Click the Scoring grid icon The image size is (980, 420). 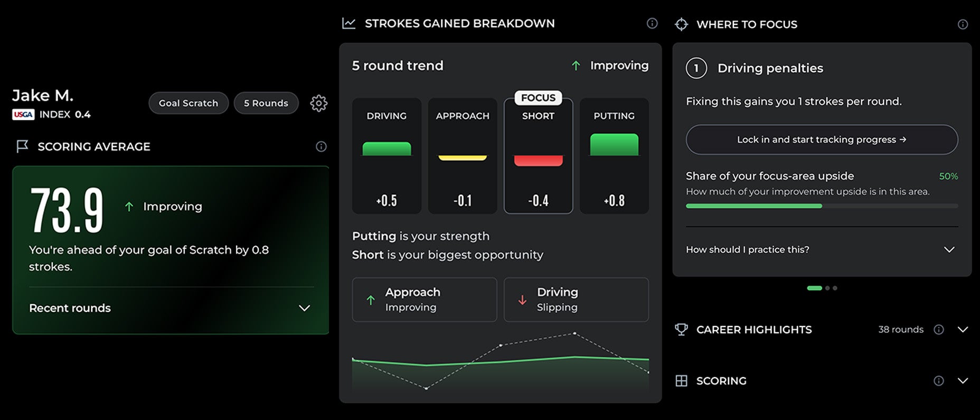[x=681, y=381]
